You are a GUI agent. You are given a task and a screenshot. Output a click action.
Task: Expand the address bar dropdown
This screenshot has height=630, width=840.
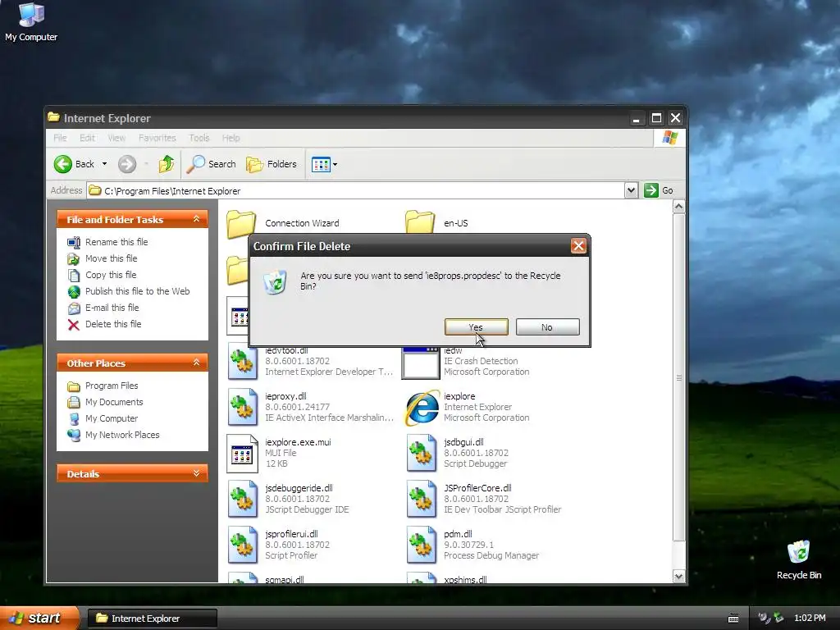tap(631, 190)
